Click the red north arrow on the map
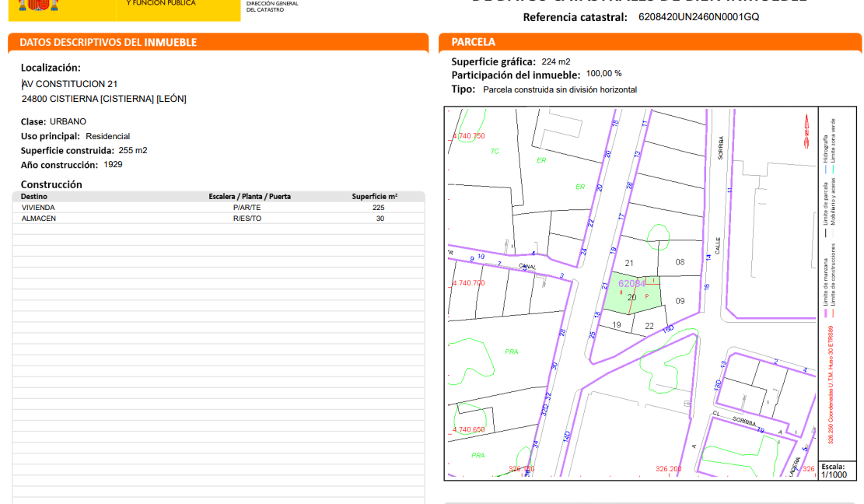864x504 pixels. tap(806, 131)
